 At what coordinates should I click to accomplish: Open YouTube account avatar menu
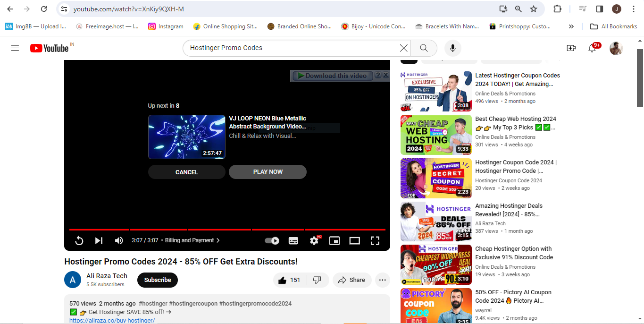click(616, 48)
